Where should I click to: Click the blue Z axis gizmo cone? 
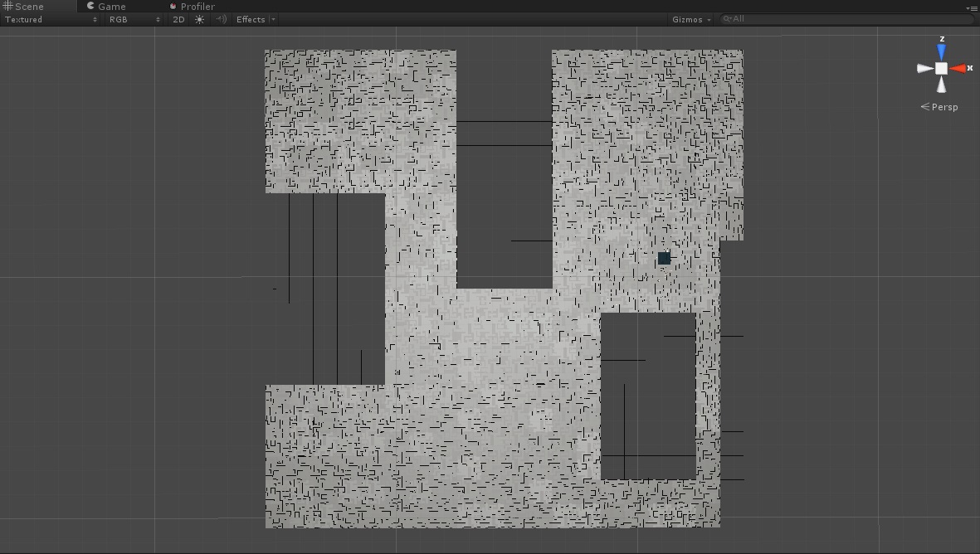click(x=941, y=51)
